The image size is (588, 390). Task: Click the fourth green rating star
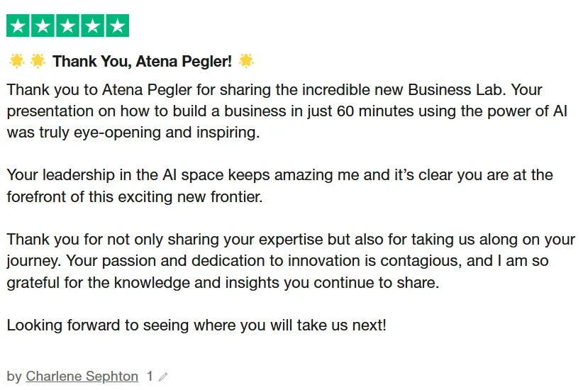click(x=93, y=26)
